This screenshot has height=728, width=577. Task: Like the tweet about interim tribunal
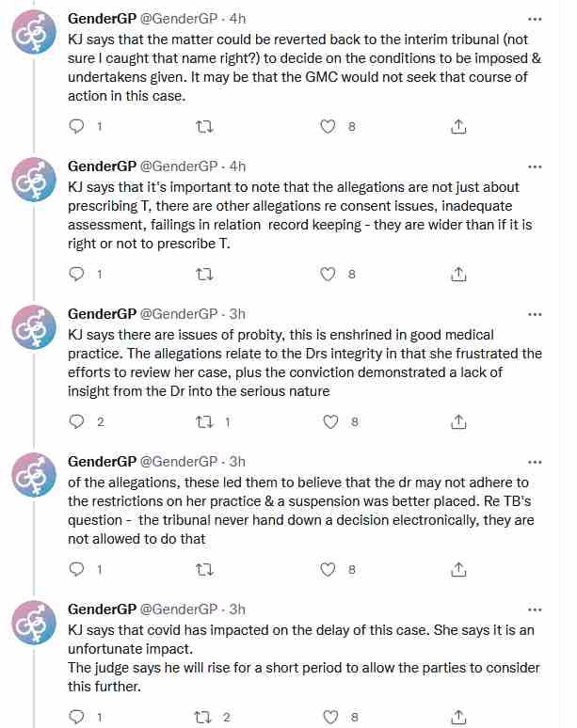pyautogui.click(x=328, y=126)
